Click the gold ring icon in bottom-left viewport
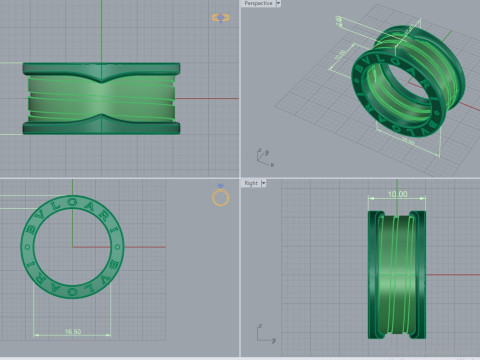 (x=221, y=195)
